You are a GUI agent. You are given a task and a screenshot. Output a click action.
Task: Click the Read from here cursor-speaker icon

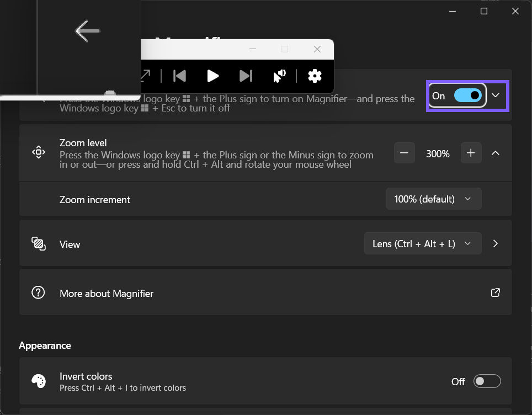click(x=280, y=76)
